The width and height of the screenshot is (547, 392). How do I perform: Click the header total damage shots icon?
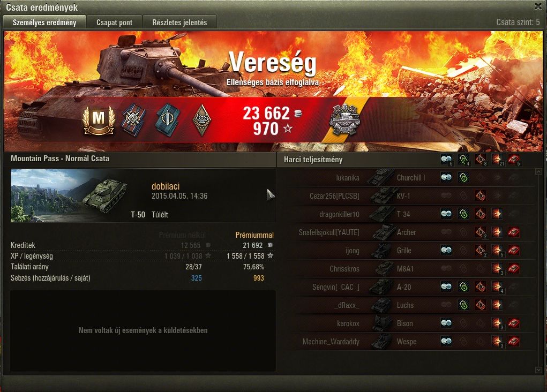point(497,160)
